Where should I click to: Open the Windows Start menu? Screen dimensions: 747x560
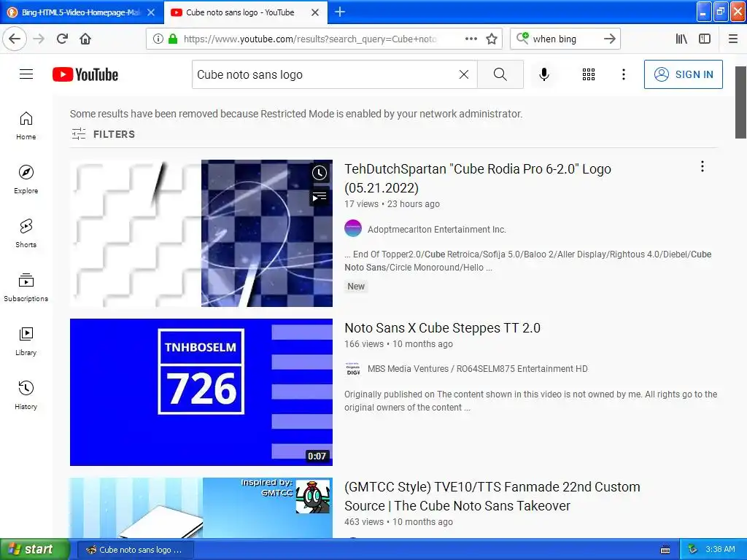(x=34, y=549)
